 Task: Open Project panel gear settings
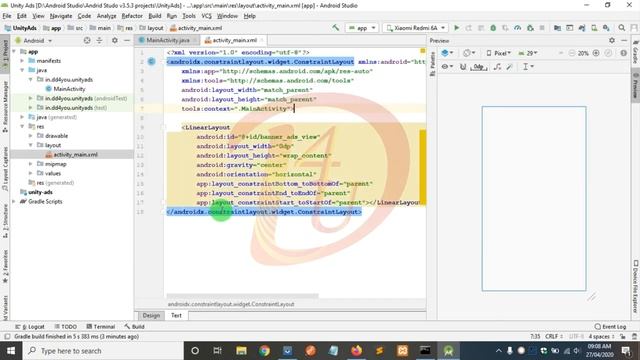click(115, 40)
